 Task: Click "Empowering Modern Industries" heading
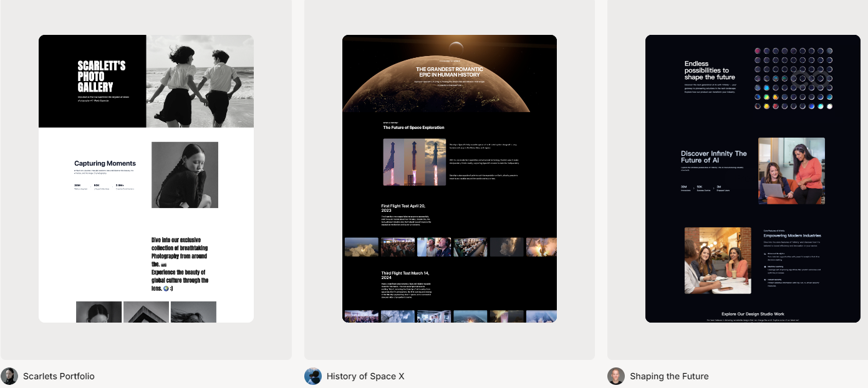point(792,235)
